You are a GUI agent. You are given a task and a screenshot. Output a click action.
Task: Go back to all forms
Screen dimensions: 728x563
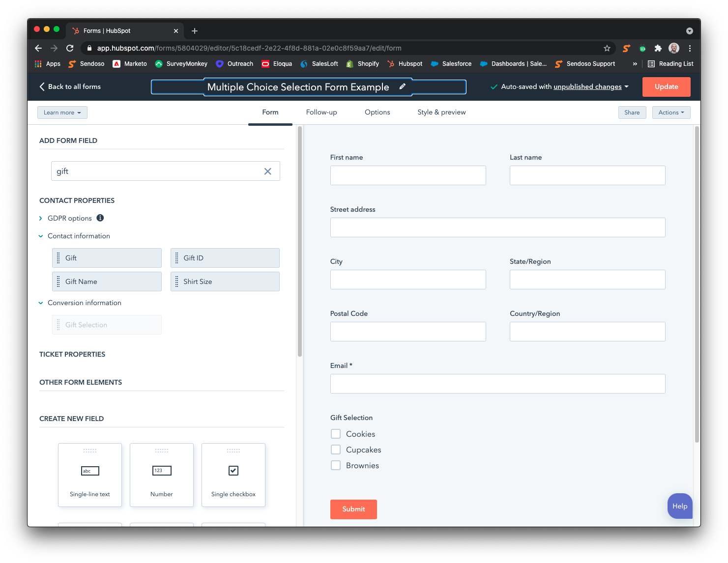[70, 86]
